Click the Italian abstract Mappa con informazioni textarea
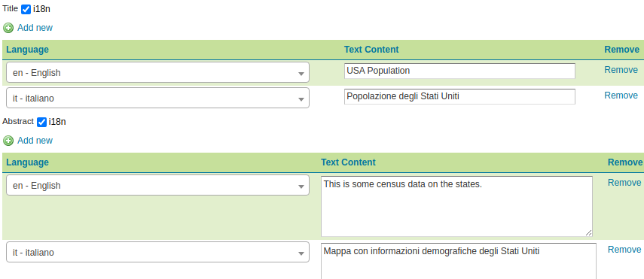Screen dimensions: 644x279 [459, 261]
